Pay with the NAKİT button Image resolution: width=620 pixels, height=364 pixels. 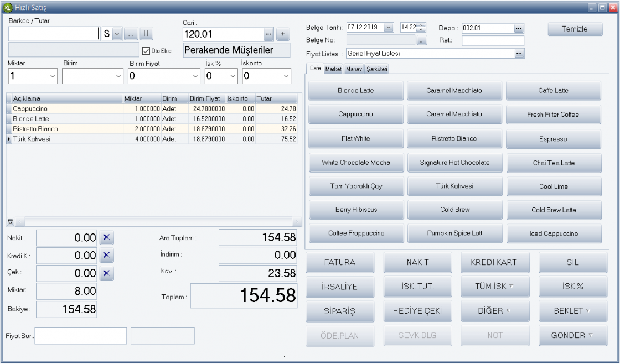coord(417,262)
